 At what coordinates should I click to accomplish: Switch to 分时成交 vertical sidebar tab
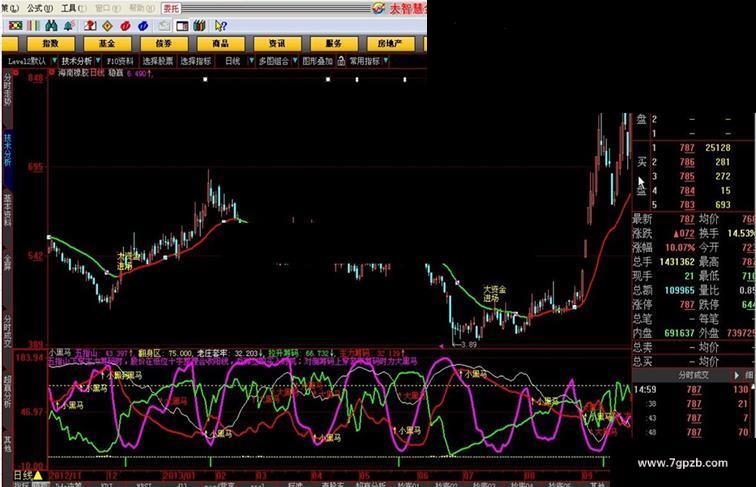tap(7, 331)
